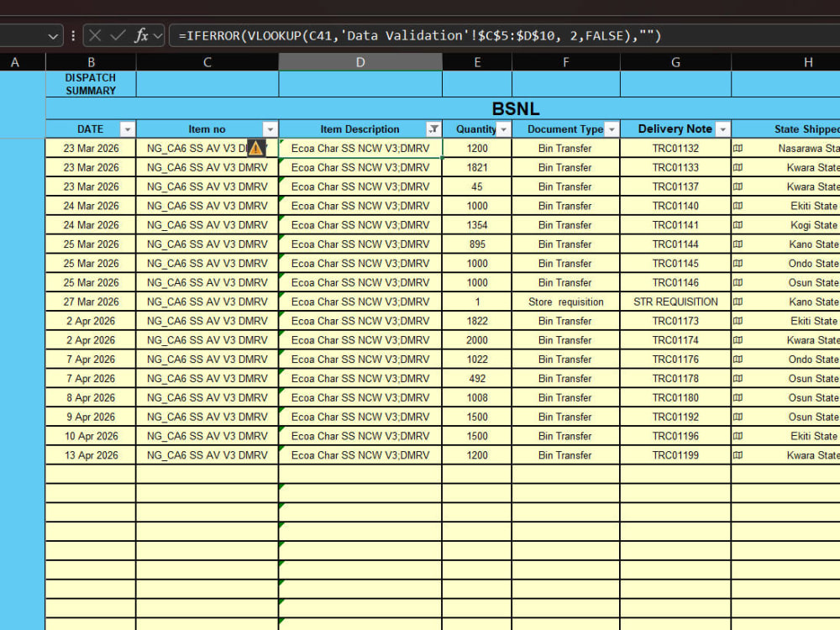Click the map icon beside TRC01144 row
Screen dimensions: 840x630
[738, 244]
